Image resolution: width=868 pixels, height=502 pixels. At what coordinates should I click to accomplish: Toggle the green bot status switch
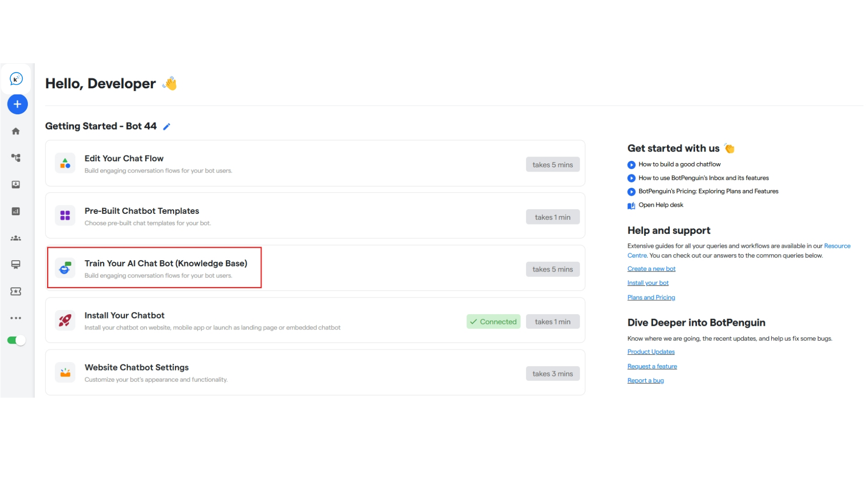(x=16, y=340)
